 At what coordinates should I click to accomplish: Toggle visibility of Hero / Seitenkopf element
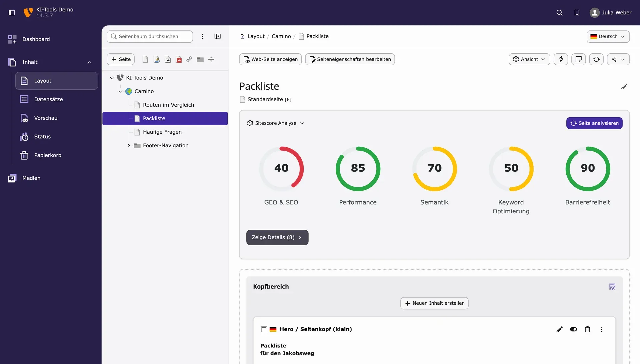[574, 329]
